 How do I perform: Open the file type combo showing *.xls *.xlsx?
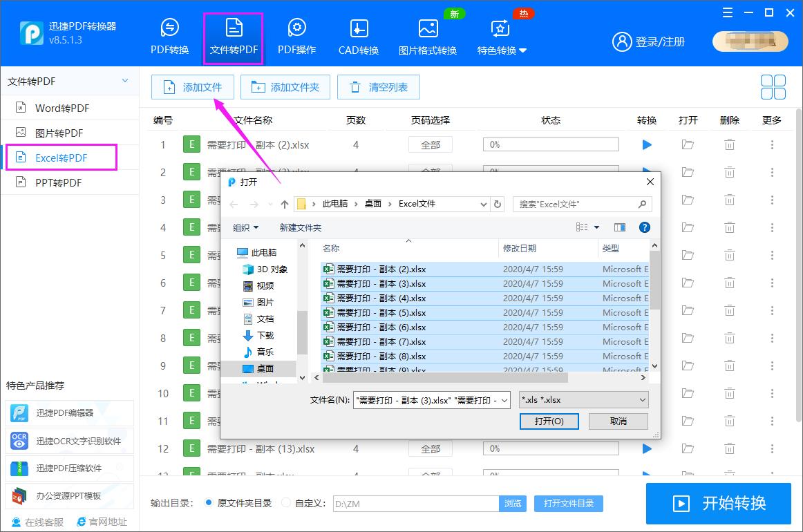[x=583, y=399]
